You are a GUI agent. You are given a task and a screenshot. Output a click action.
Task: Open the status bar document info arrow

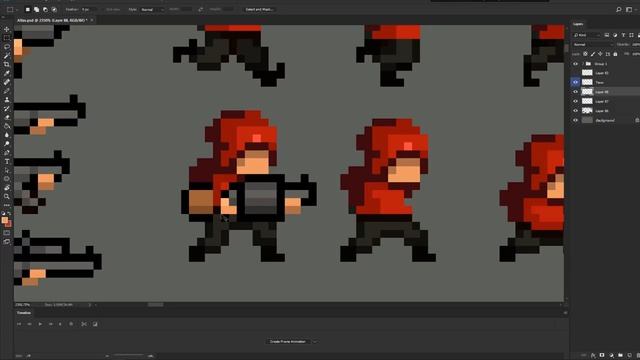click(90, 305)
